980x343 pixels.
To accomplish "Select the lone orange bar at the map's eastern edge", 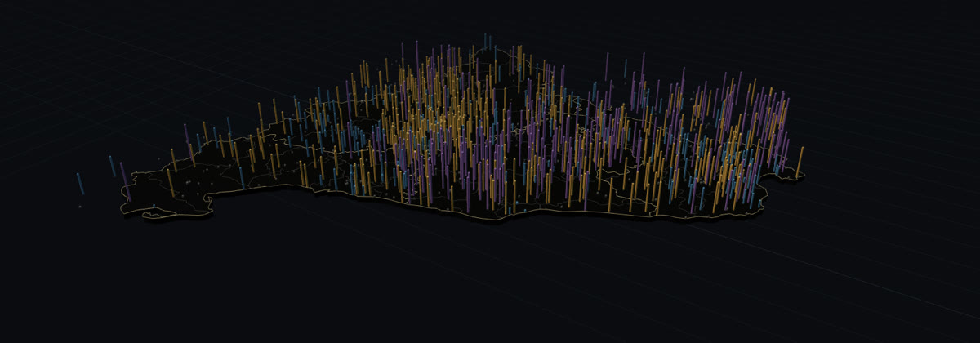I will [800, 163].
